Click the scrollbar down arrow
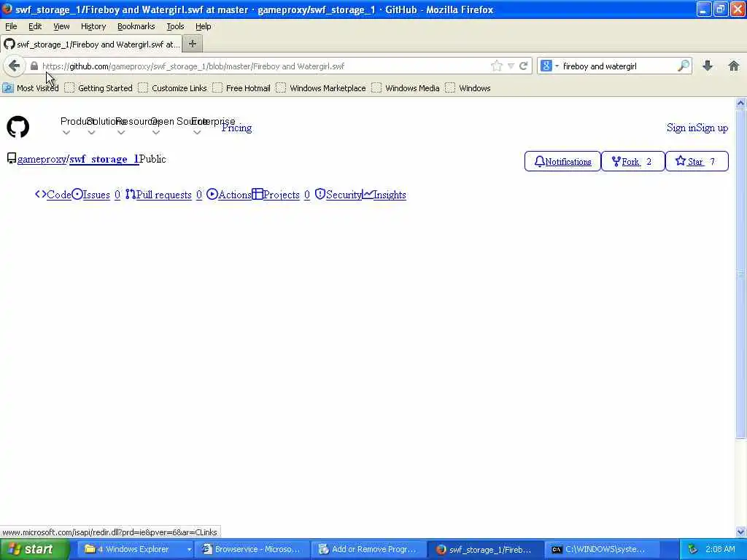This screenshot has width=747, height=560. [x=741, y=532]
